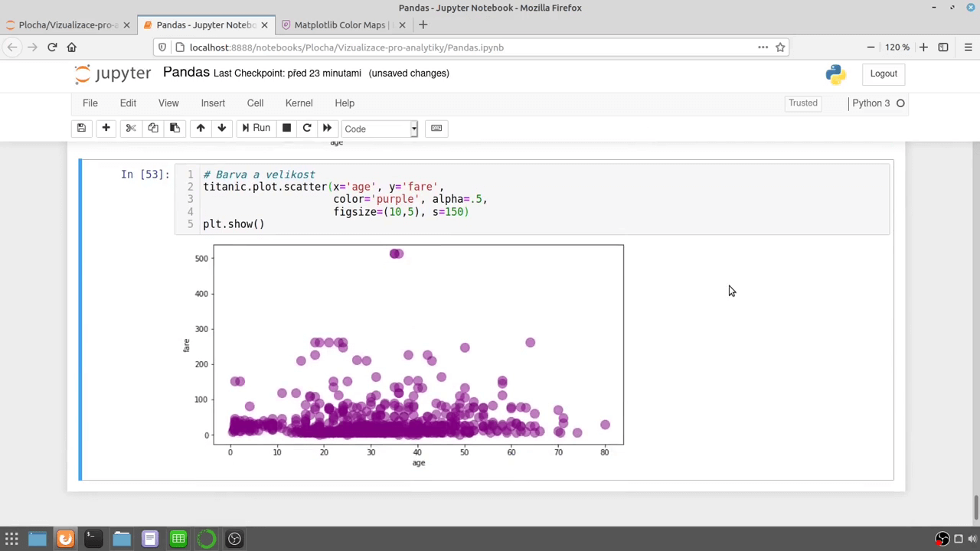Screen dimensions: 980x551
Task: Open the Cell menu
Action: tap(255, 103)
